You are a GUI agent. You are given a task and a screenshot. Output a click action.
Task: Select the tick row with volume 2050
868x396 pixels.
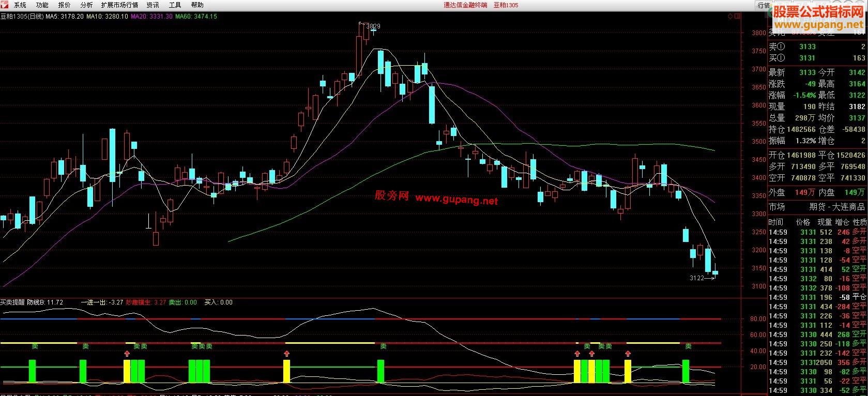(817, 362)
